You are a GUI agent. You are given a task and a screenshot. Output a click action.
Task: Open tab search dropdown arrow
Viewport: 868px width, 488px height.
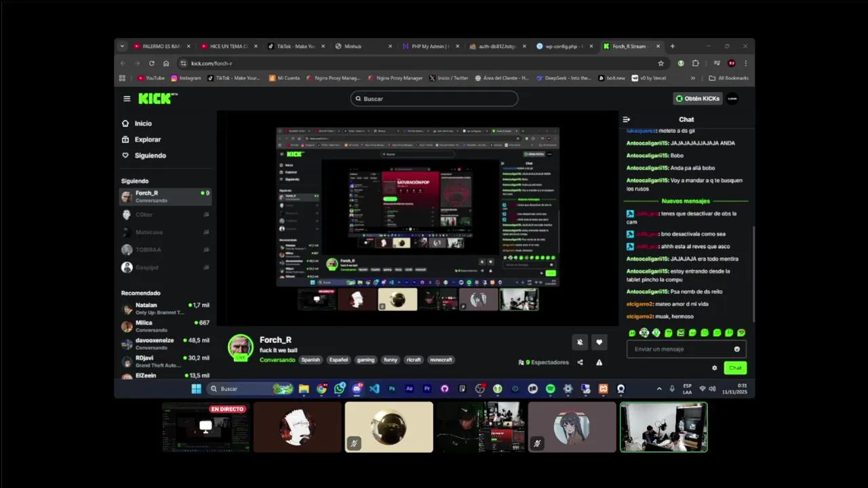tap(122, 46)
